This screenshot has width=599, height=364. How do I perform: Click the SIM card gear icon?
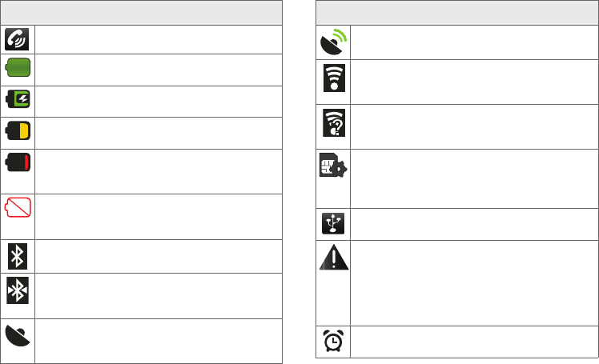click(x=333, y=166)
